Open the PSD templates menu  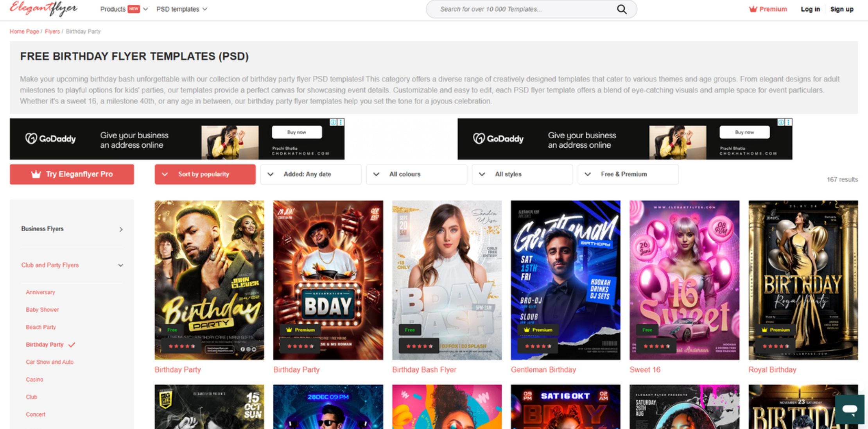click(182, 9)
